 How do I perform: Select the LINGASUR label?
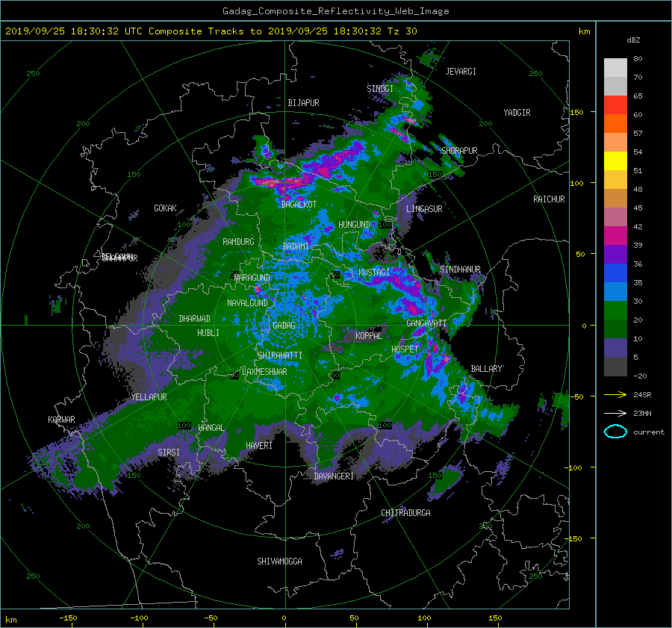424,209
